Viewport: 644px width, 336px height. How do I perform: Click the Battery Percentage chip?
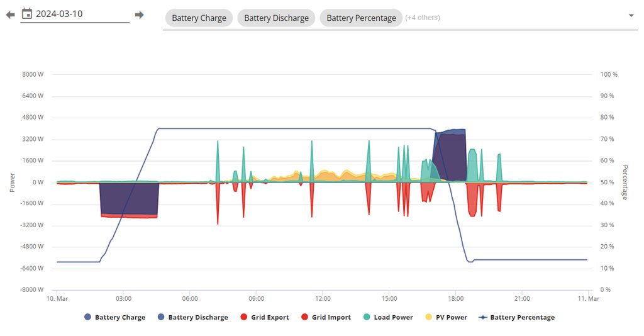(361, 18)
